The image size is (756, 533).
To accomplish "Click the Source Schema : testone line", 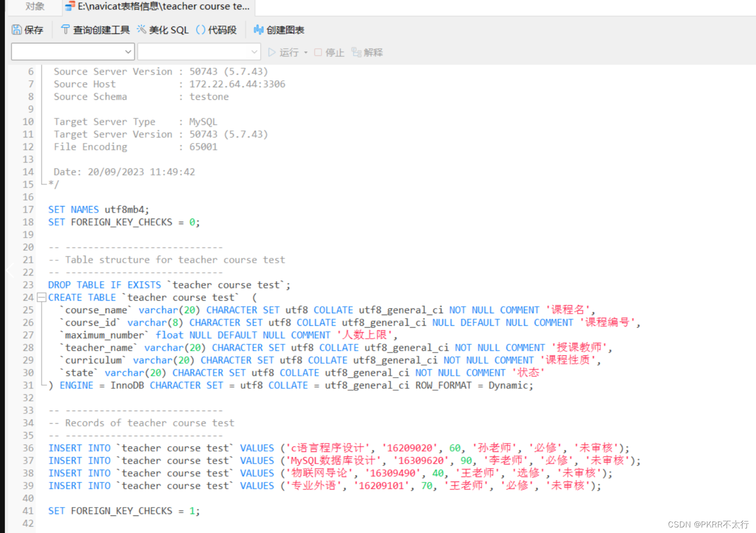I will (141, 96).
